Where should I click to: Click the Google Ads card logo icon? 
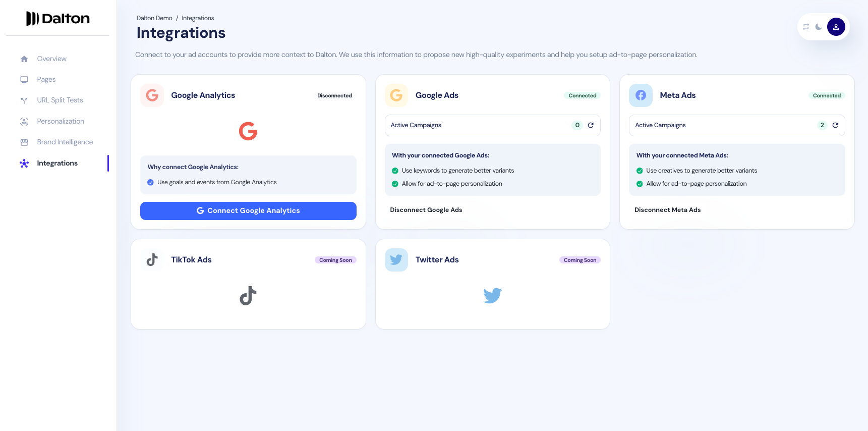point(396,95)
